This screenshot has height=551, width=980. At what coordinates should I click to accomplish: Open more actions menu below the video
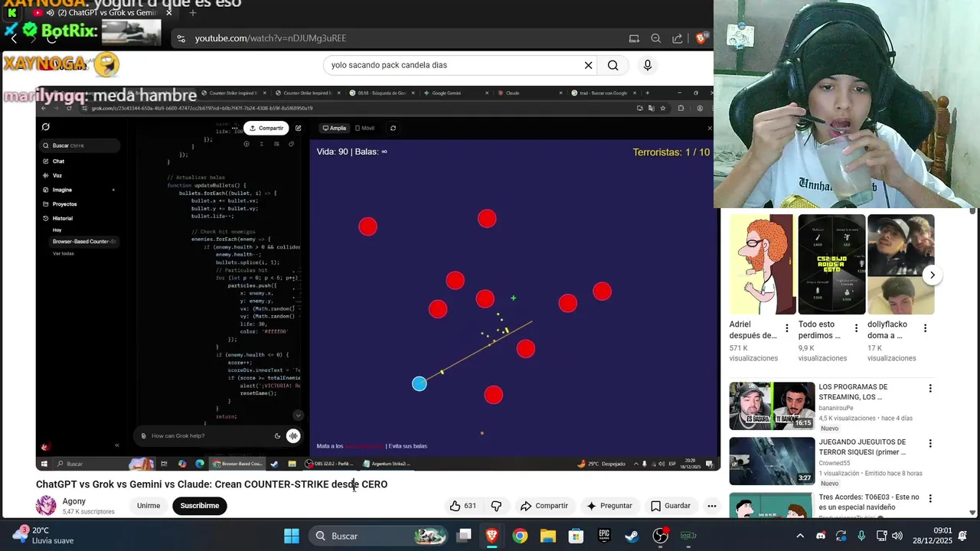coord(712,506)
